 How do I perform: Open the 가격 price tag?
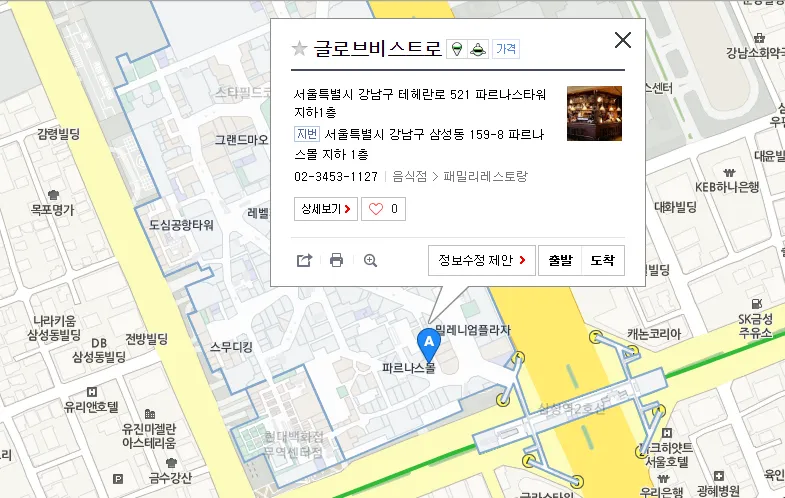(506, 49)
